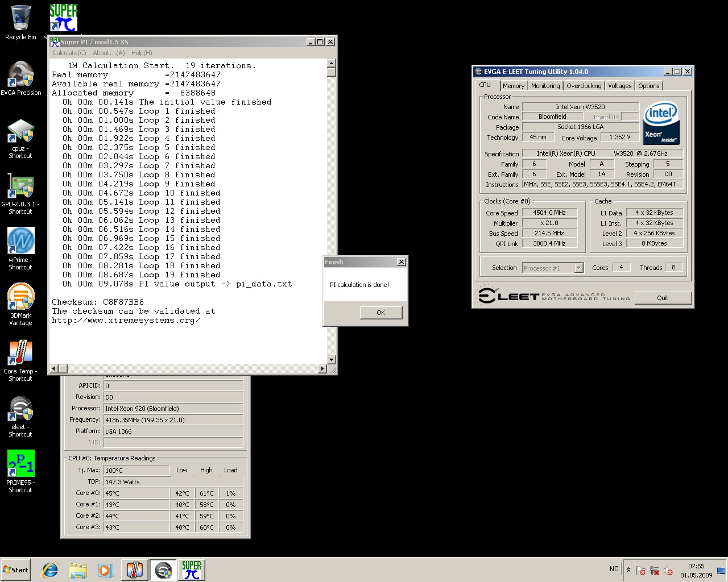Show hidden tray icons arrow
The height and width of the screenshot is (582, 728).
point(628,569)
